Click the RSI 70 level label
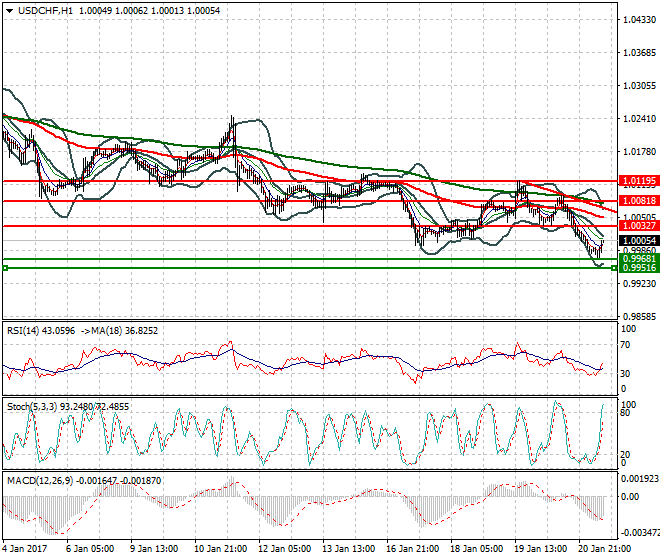The height and width of the screenshot is (560, 660). tap(625, 345)
